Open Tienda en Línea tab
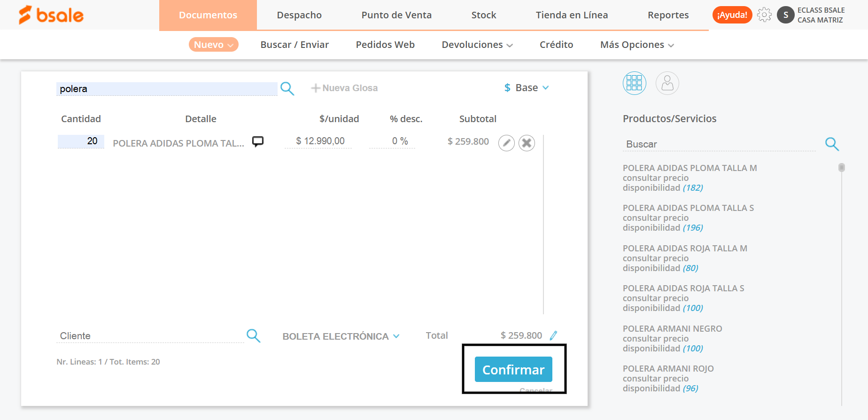This screenshot has width=868, height=420. [572, 15]
